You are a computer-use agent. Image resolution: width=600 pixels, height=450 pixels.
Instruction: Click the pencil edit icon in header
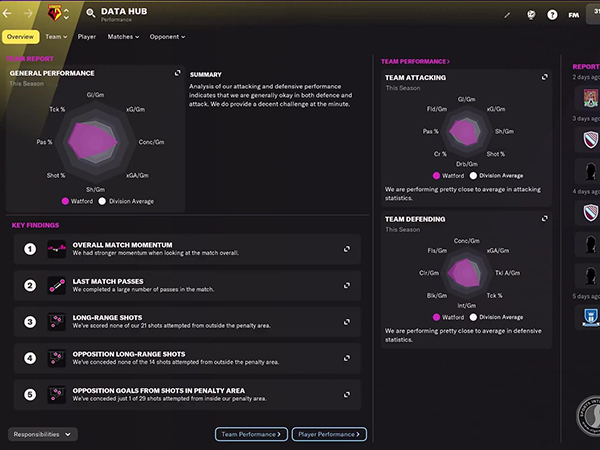point(507,15)
